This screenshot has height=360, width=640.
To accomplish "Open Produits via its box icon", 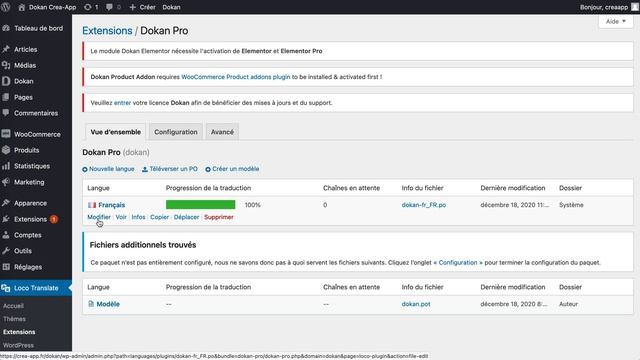I will tap(6, 150).
